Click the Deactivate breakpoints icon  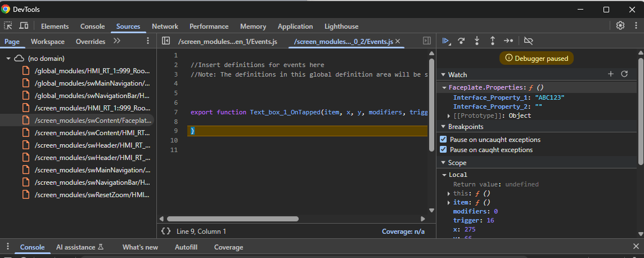(528, 41)
